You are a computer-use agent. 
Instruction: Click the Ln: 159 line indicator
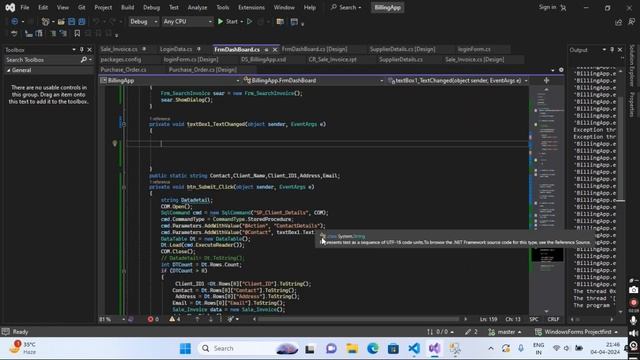(488, 319)
